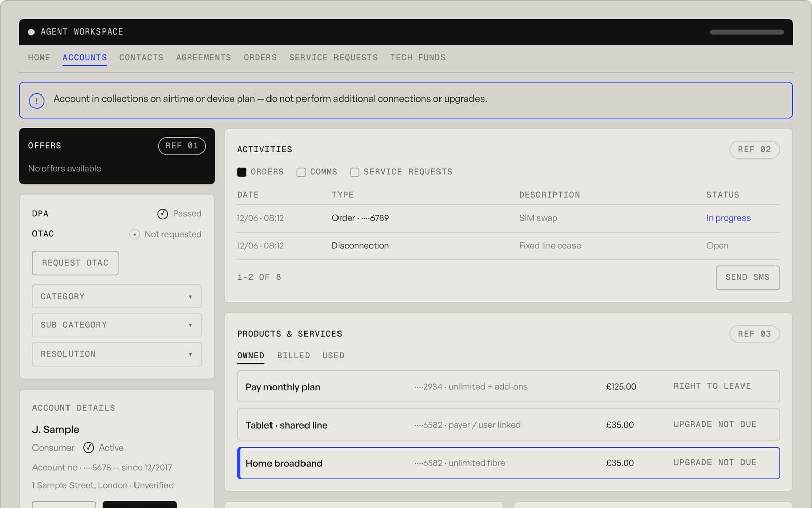The height and width of the screenshot is (508, 812).
Task: Navigate to Tech Funds tab
Action: tap(418, 58)
